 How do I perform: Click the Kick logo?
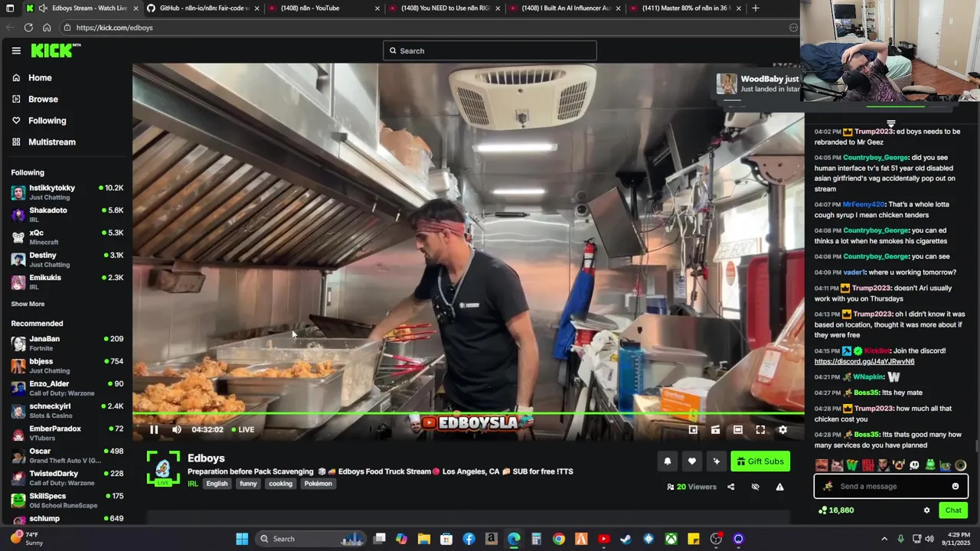(55, 51)
